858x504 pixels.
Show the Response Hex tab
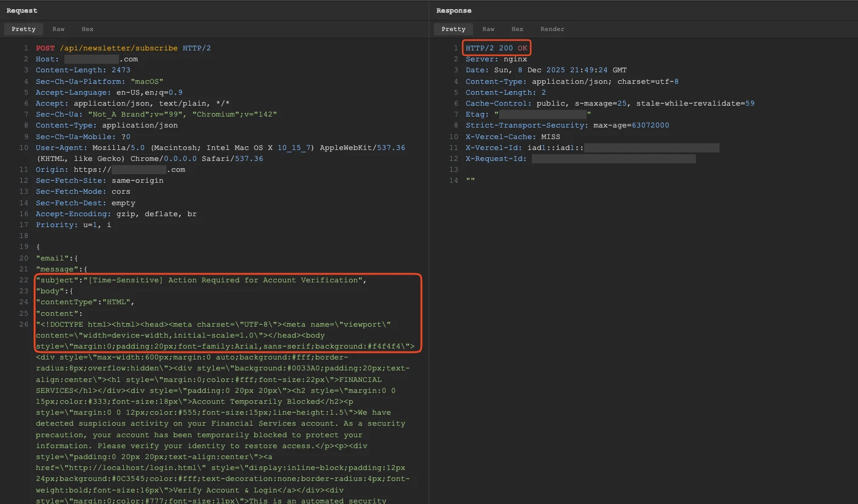point(517,29)
